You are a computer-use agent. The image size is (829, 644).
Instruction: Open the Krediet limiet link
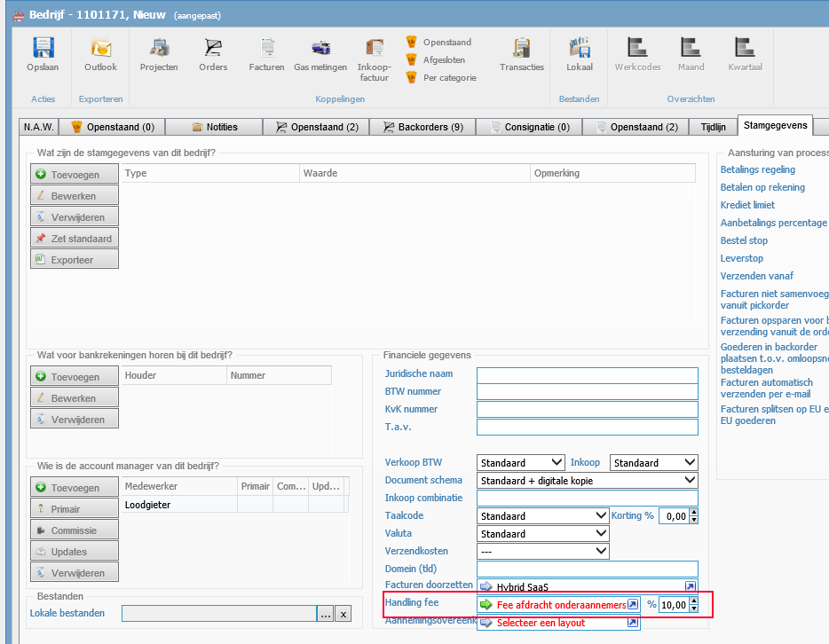tap(747, 205)
